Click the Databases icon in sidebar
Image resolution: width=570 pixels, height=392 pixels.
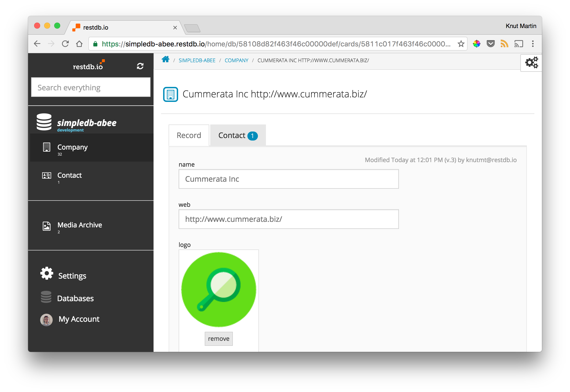point(47,298)
